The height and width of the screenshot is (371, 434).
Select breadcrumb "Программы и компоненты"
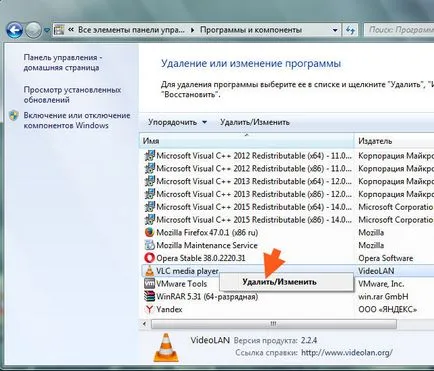[x=251, y=30]
